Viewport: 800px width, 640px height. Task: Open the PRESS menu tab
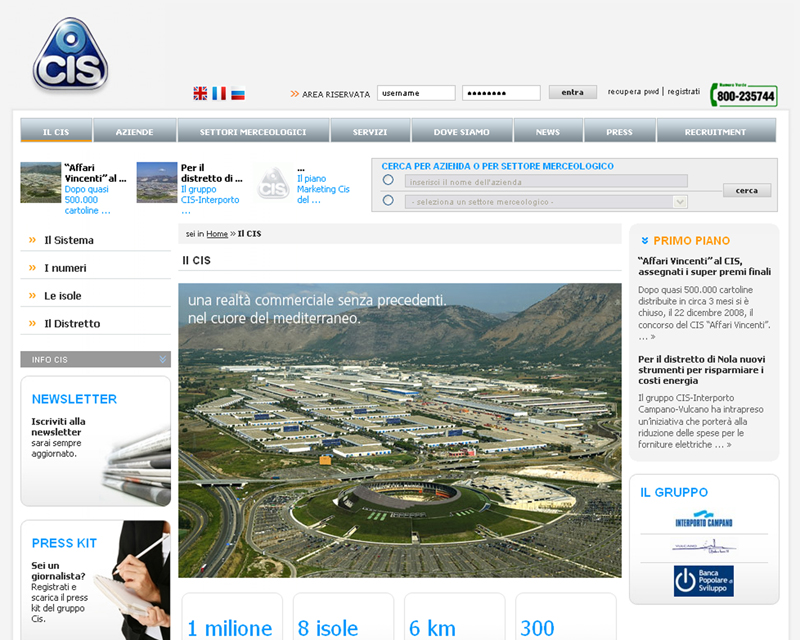pyautogui.click(x=619, y=131)
